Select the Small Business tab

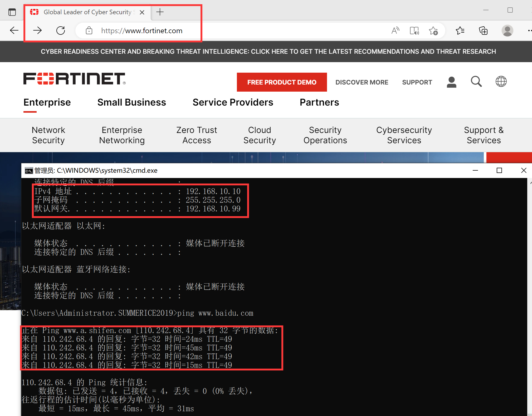click(x=131, y=102)
